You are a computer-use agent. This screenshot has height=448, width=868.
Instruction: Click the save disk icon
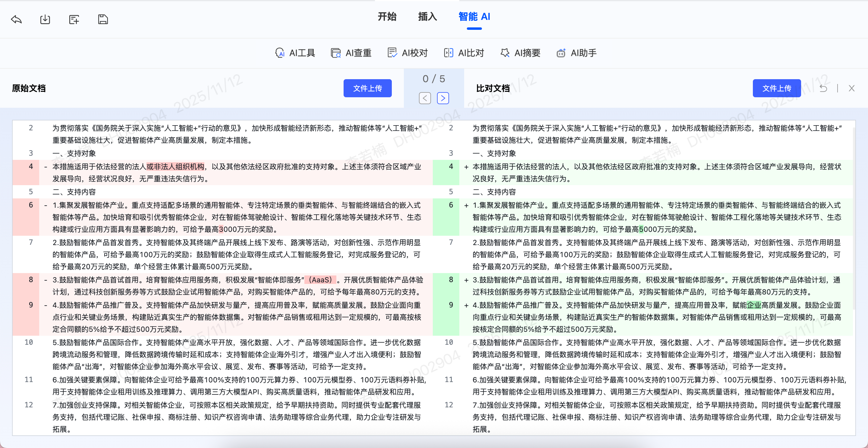pyautogui.click(x=103, y=20)
